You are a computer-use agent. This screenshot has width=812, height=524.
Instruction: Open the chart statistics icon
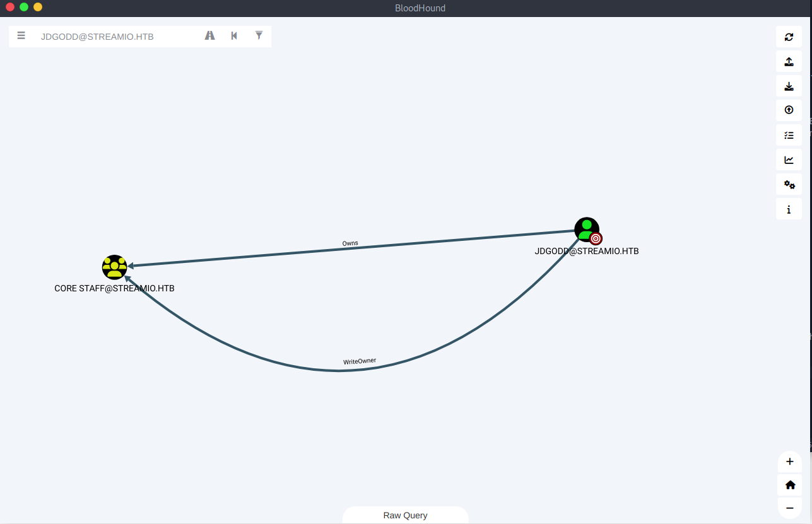789,160
